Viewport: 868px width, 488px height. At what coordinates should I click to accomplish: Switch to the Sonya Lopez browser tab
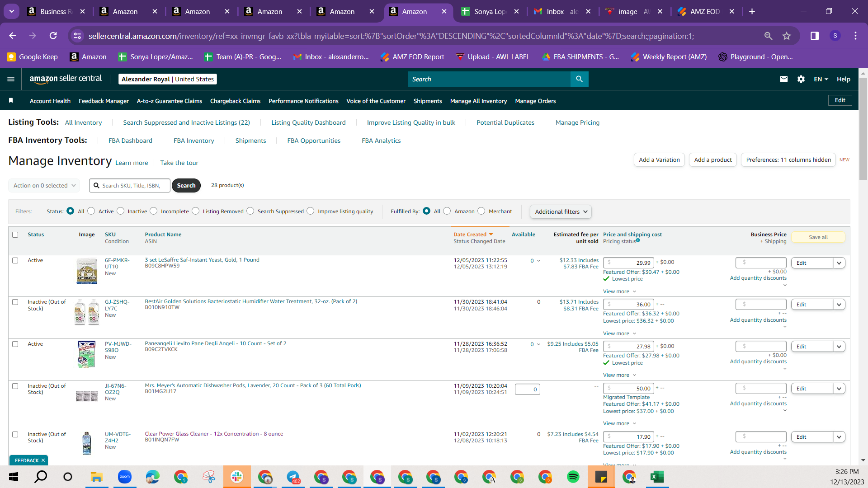[x=491, y=11]
